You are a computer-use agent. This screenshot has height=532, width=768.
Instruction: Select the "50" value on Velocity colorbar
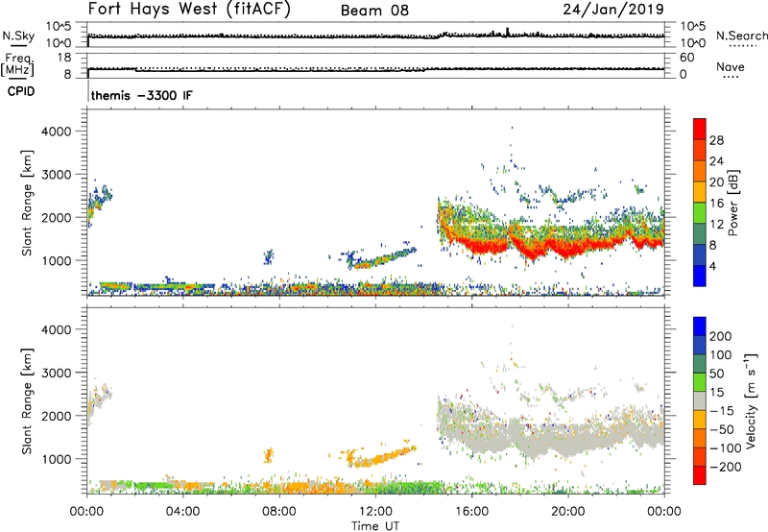tap(717, 374)
